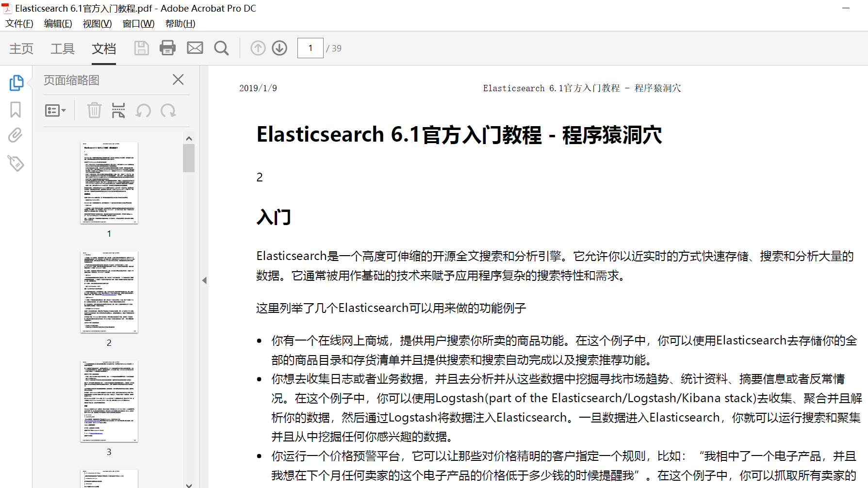Open thumbnail options dropdown menu
Image resolution: width=868 pixels, height=488 pixels.
(55, 111)
